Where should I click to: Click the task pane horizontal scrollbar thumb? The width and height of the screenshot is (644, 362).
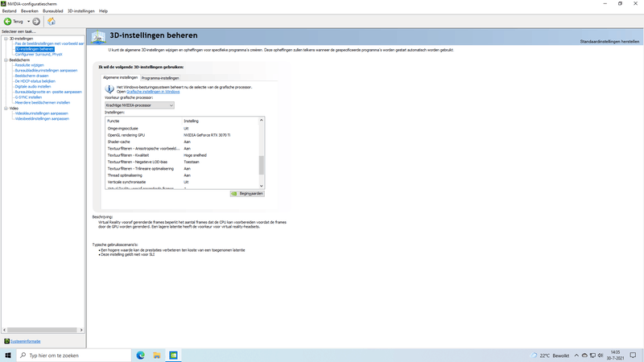42,330
